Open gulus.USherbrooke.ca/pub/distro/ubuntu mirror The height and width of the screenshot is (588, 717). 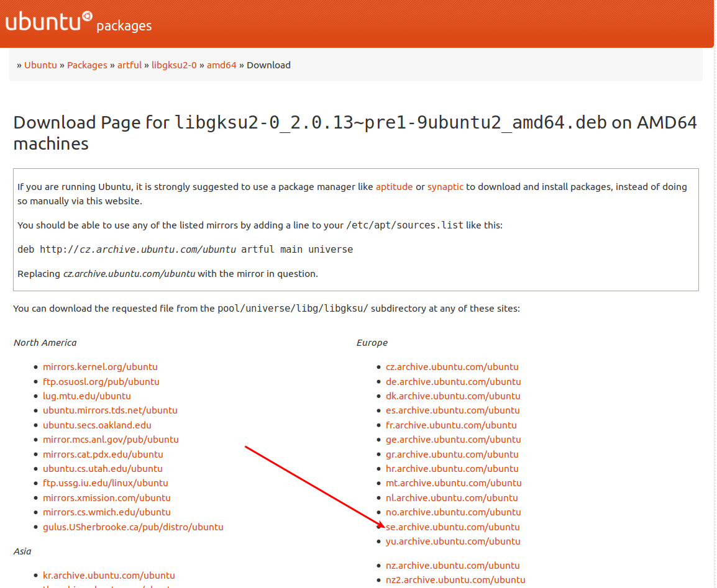(x=133, y=527)
